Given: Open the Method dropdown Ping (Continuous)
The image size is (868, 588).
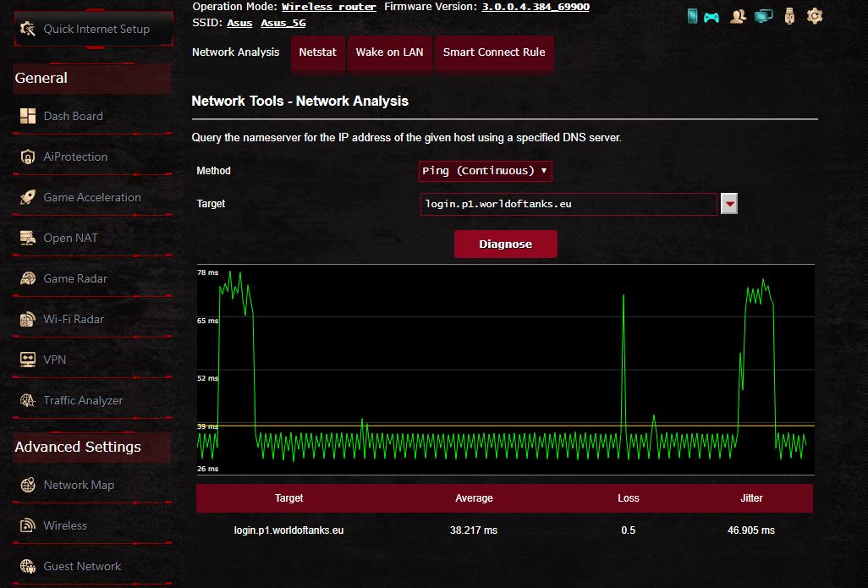Looking at the screenshot, I should click(486, 171).
